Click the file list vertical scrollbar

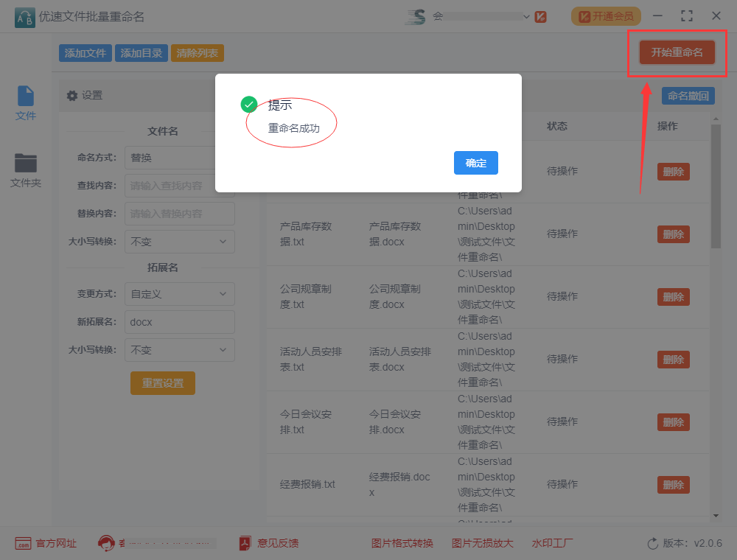pos(715,192)
